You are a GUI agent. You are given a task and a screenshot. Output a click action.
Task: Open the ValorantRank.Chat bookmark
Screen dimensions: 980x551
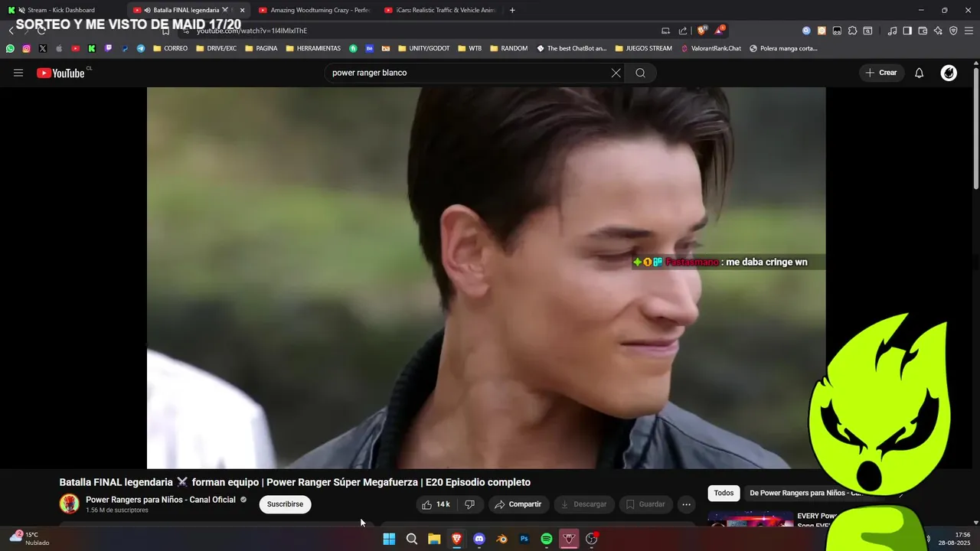pyautogui.click(x=711, y=48)
